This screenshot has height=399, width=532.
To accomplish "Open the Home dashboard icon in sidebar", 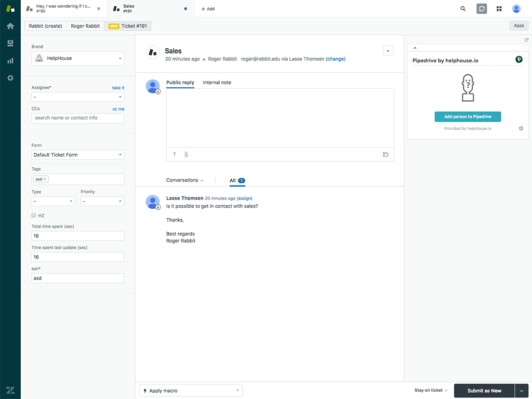I will (10, 26).
